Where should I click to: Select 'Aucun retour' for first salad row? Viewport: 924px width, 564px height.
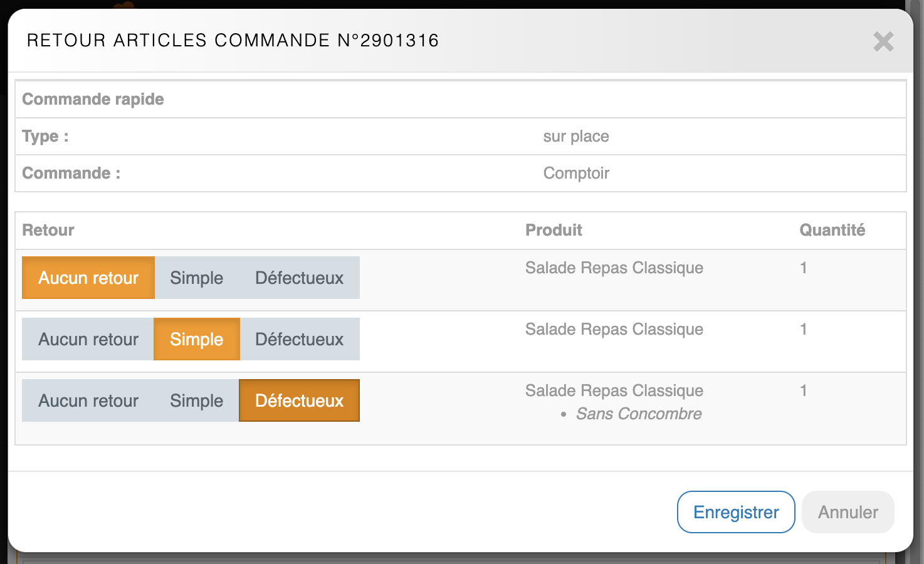(88, 278)
